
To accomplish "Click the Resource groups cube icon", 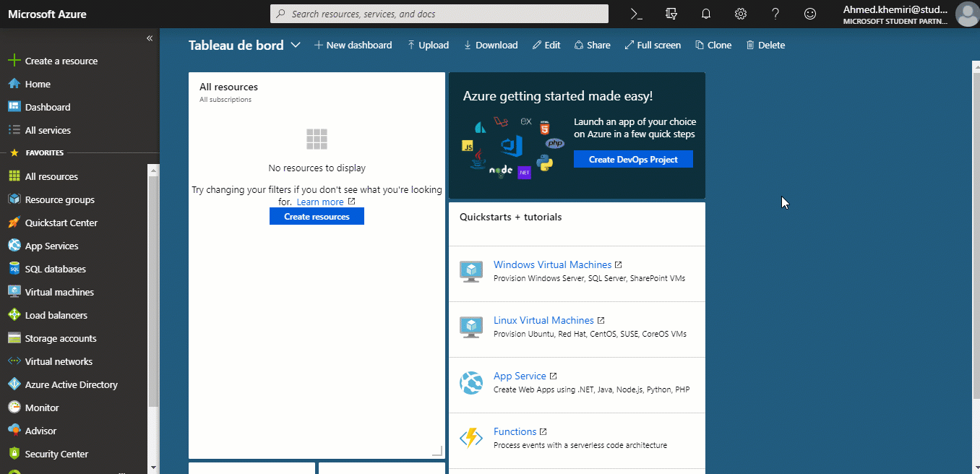I will [13, 199].
